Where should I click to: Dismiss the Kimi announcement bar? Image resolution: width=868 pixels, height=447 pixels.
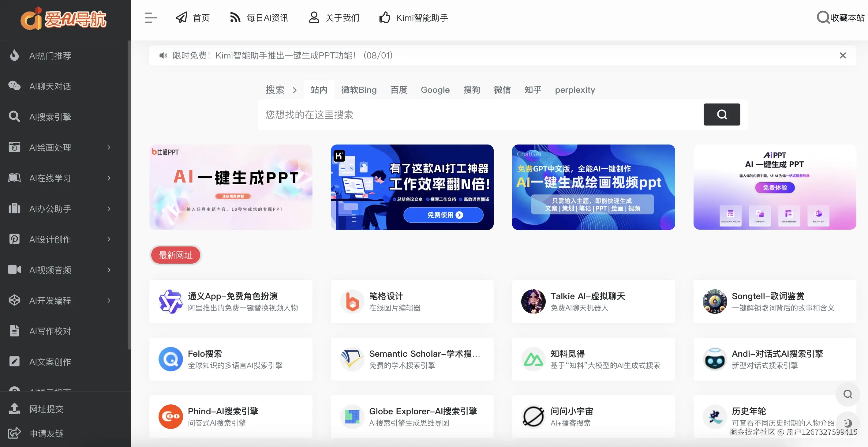pos(843,55)
